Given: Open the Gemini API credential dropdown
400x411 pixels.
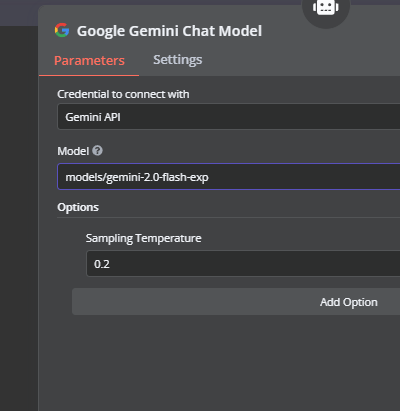Looking at the screenshot, I should pos(229,117).
